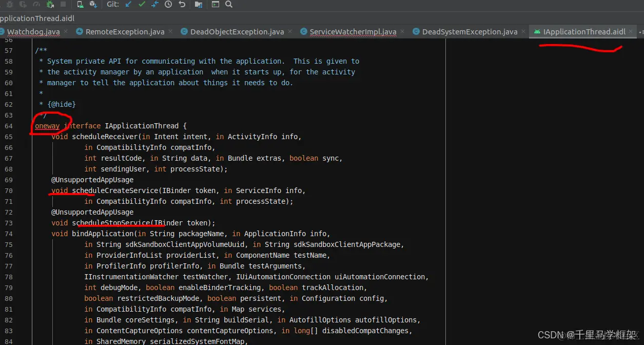Screen dimensions: 644x345
Task: Switch to Watchdog.java tab
Action: [x=34, y=31]
